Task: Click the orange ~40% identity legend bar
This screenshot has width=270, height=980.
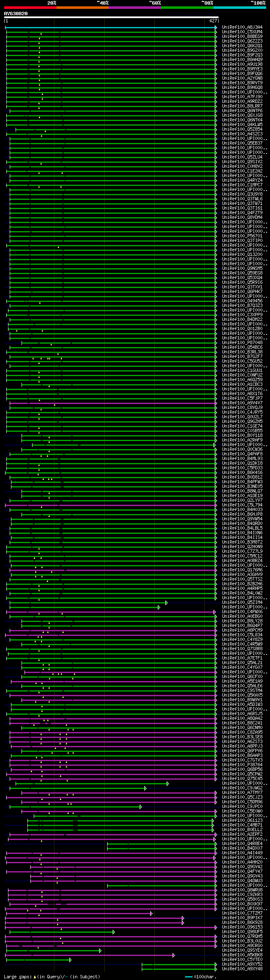Action: coord(82,8)
